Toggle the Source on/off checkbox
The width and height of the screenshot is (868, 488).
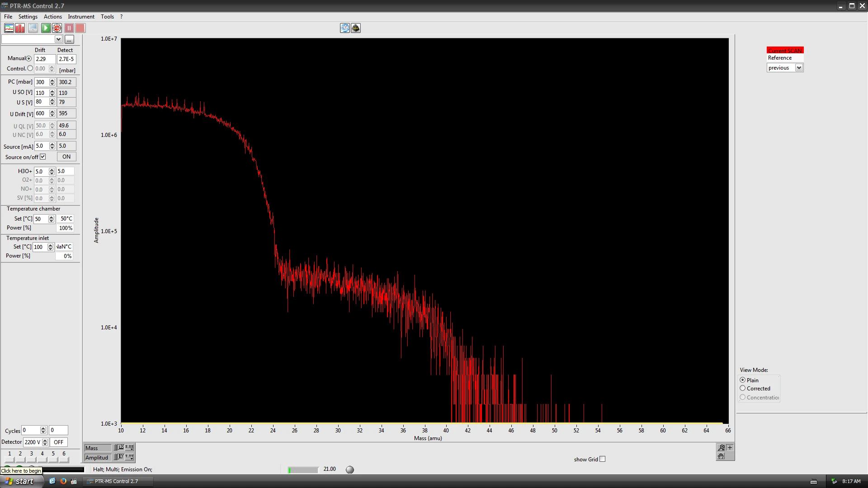[43, 157]
